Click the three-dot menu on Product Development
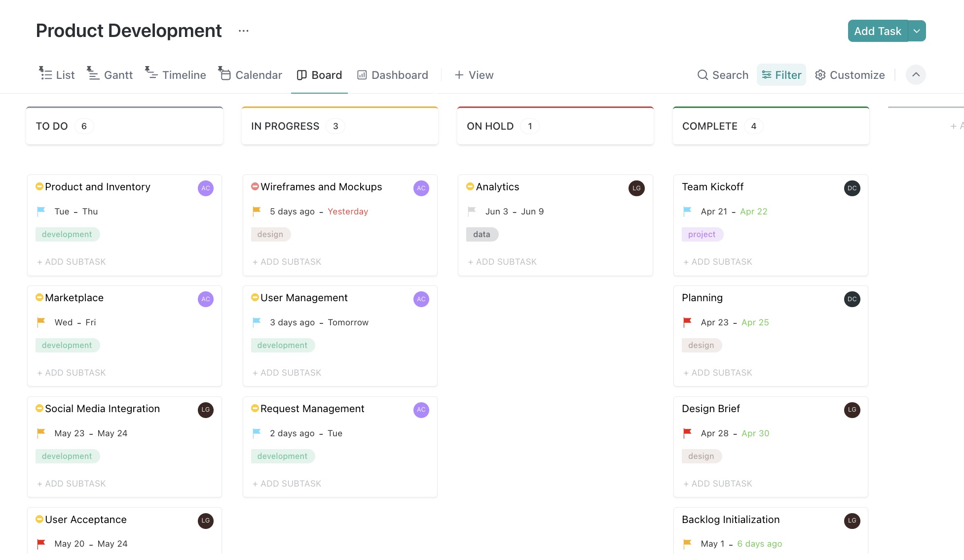This screenshot has height=560, width=964. point(244,31)
